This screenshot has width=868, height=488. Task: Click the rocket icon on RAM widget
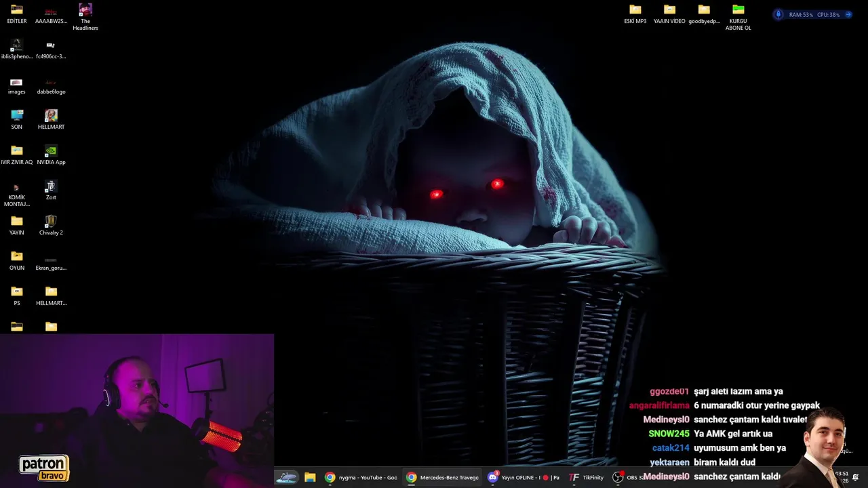click(778, 14)
